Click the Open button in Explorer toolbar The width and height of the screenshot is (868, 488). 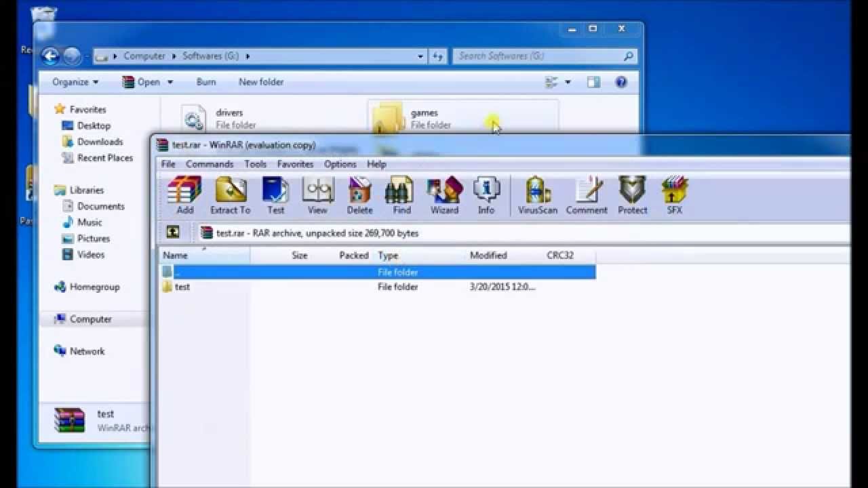[x=141, y=82]
